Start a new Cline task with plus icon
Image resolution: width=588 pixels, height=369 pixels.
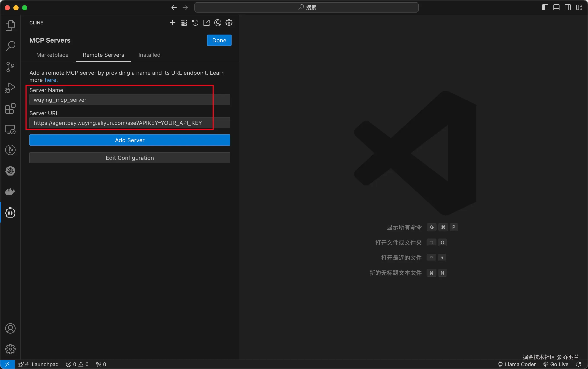tap(173, 23)
